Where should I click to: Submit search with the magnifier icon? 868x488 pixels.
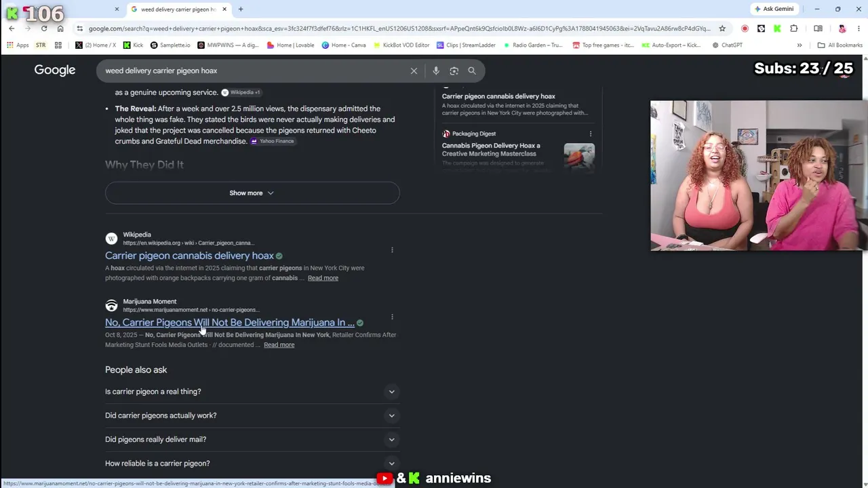[x=472, y=70]
